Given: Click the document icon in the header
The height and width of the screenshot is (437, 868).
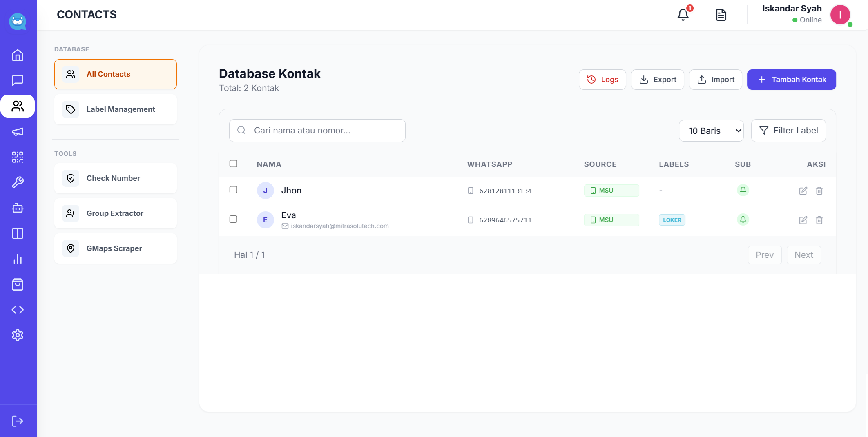Looking at the screenshot, I should pos(721,15).
